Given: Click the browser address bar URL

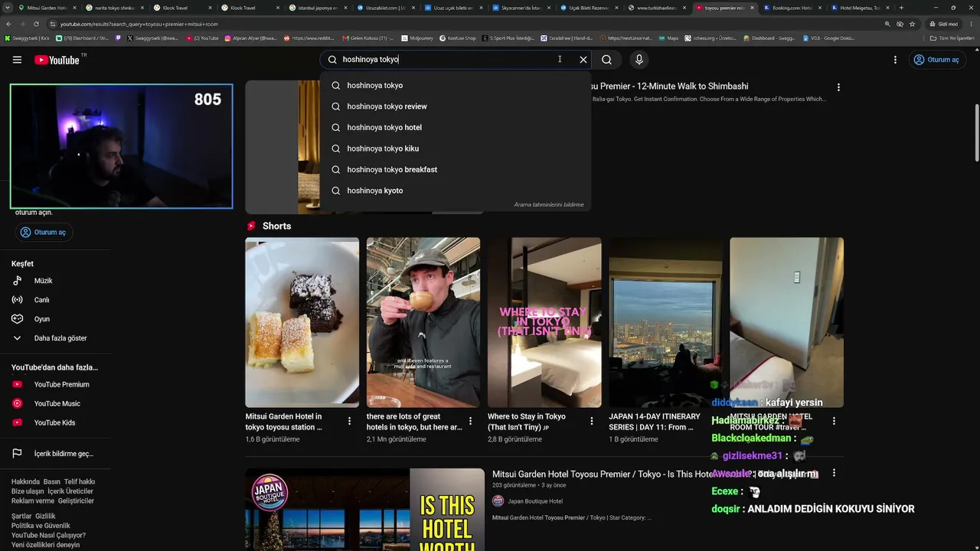Looking at the screenshot, I should coord(139,24).
